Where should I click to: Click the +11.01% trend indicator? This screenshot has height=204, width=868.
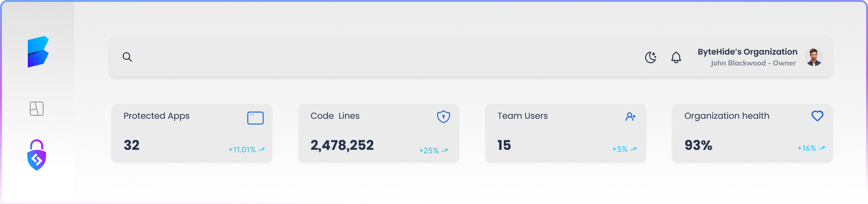click(246, 150)
